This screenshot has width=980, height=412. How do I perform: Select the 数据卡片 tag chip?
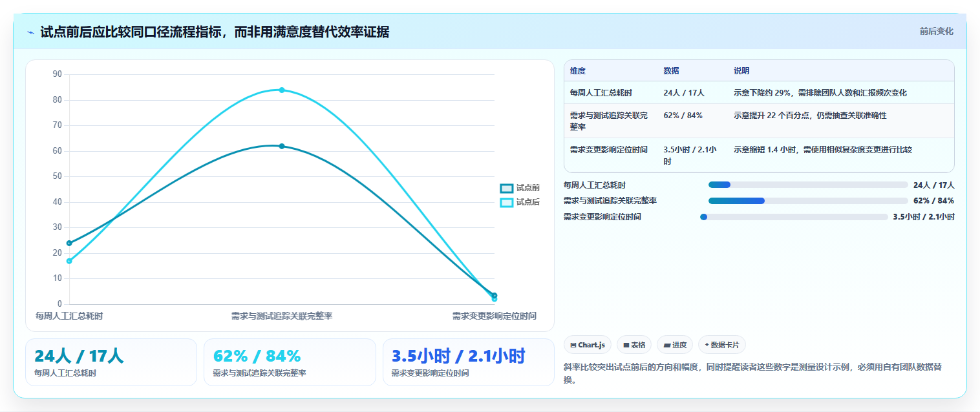[721, 345]
